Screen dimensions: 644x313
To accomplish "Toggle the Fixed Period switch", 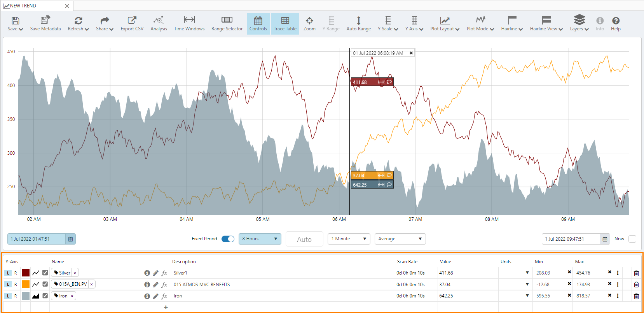I will click(228, 239).
